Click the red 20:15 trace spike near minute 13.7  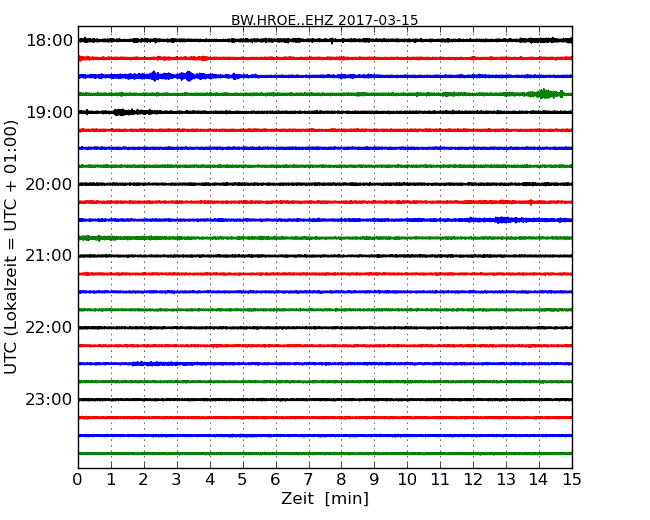(x=531, y=202)
